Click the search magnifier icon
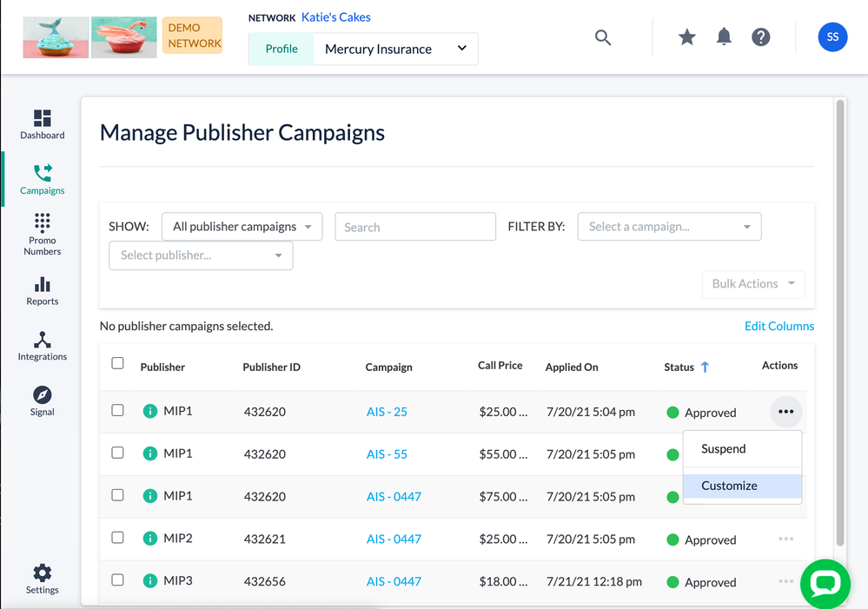The image size is (868, 609). point(603,37)
